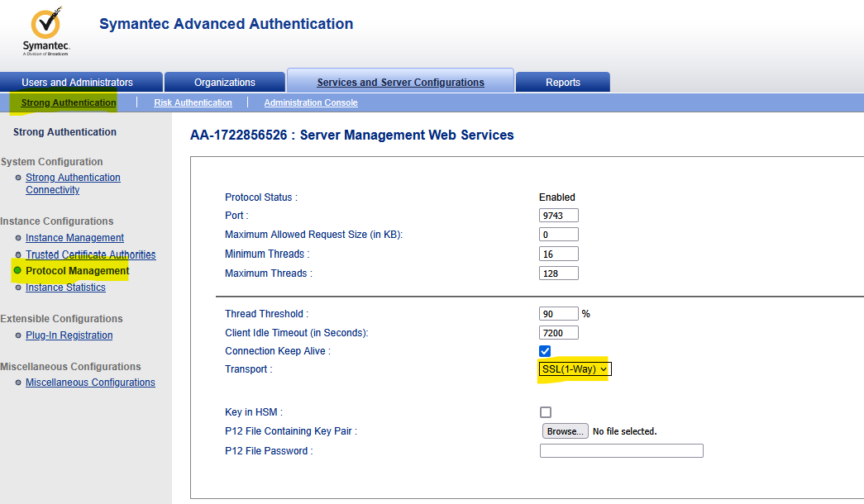The image size is (864, 504).
Task: Switch to Users and Administrators tab
Action: coord(78,83)
